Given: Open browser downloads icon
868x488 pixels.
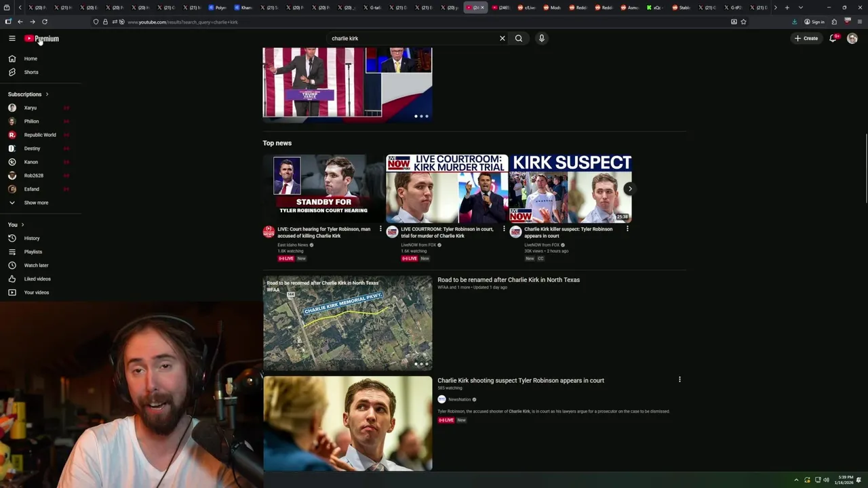Looking at the screenshot, I should (x=794, y=22).
